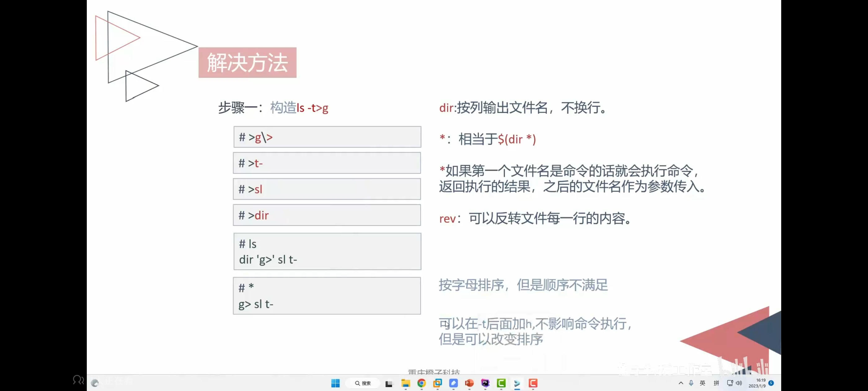Image resolution: width=868 pixels, height=391 pixels.
Task: Open File Explorer from the taskbar
Action: 405,383
